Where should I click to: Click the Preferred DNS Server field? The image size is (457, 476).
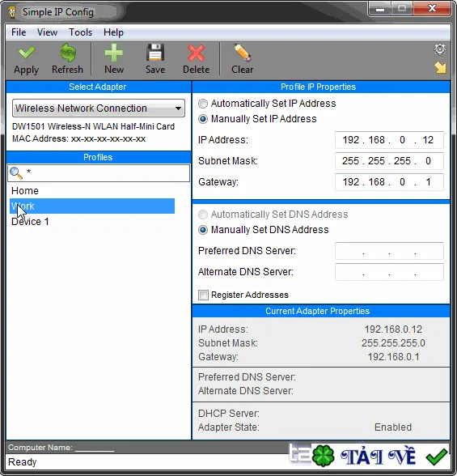(389, 251)
